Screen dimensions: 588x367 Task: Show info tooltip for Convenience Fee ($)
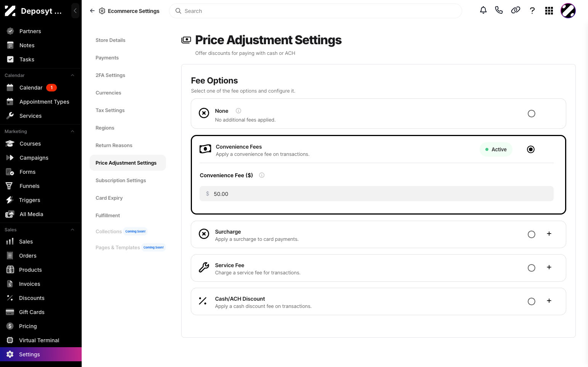pyautogui.click(x=262, y=175)
